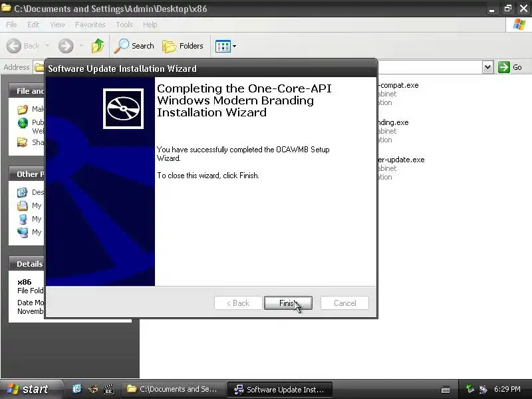Expand the Address bar dropdown arrow
532x399 pixels.
click(487, 67)
